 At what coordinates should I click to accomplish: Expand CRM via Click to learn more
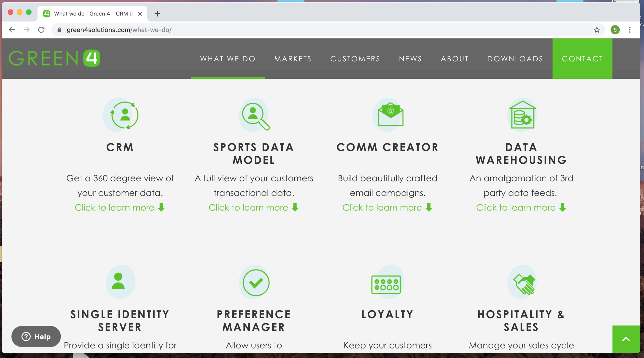click(x=120, y=207)
